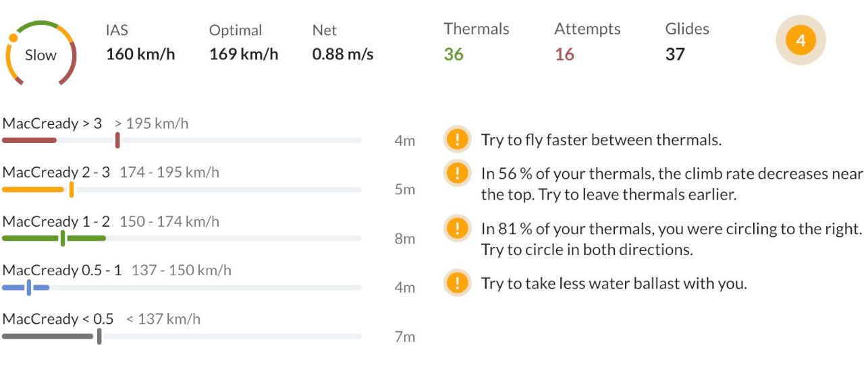Click the Net 0.88 m/s value
Viewport: 868px width, 371px height.
[x=343, y=55]
